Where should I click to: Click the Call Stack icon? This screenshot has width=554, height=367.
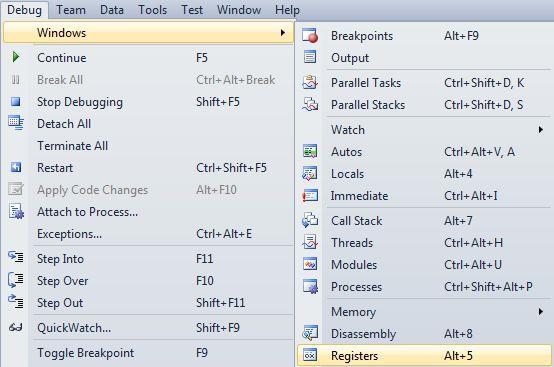coord(310,221)
